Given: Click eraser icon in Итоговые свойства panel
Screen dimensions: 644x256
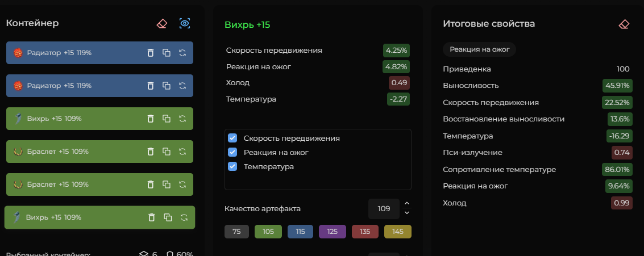Looking at the screenshot, I should pyautogui.click(x=624, y=24).
